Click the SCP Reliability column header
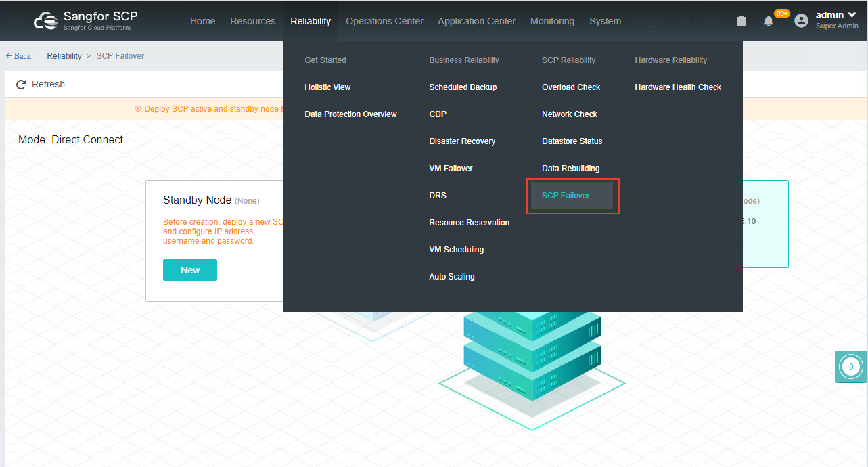The width and height of the screenshot is (868, 467). point(568,60)
